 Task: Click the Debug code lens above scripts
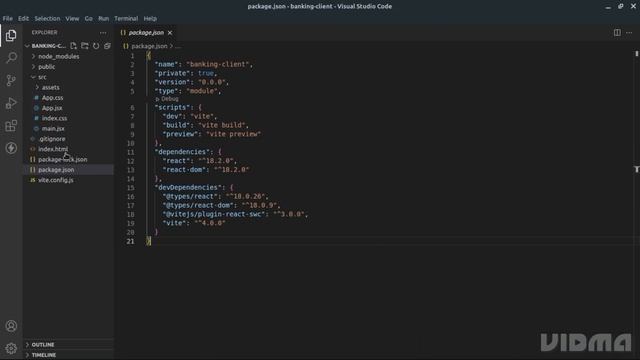pyautogui.click(x=167, y=99)
